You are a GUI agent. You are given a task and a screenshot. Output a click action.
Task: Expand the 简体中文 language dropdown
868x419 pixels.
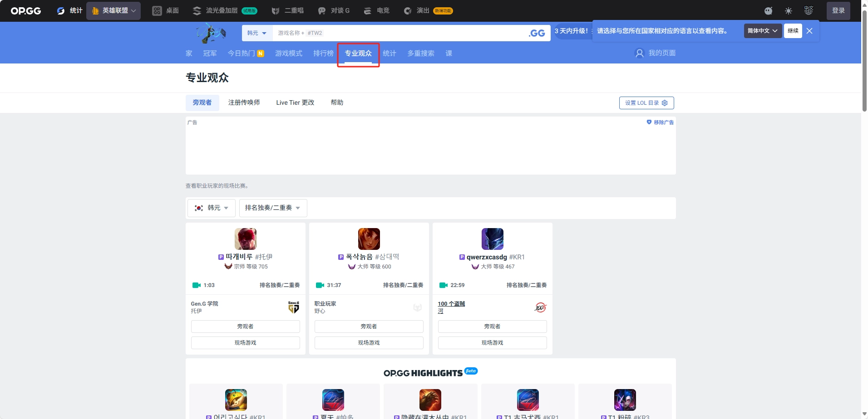762,31
